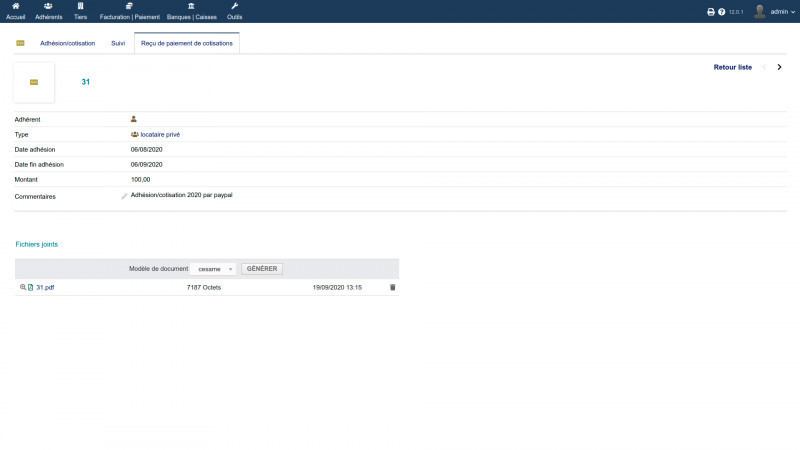This screenshot has height=450, width=800.
Task: Click the GÉNÉRER button
Action: pyautogui.click(x=262, y=269)
